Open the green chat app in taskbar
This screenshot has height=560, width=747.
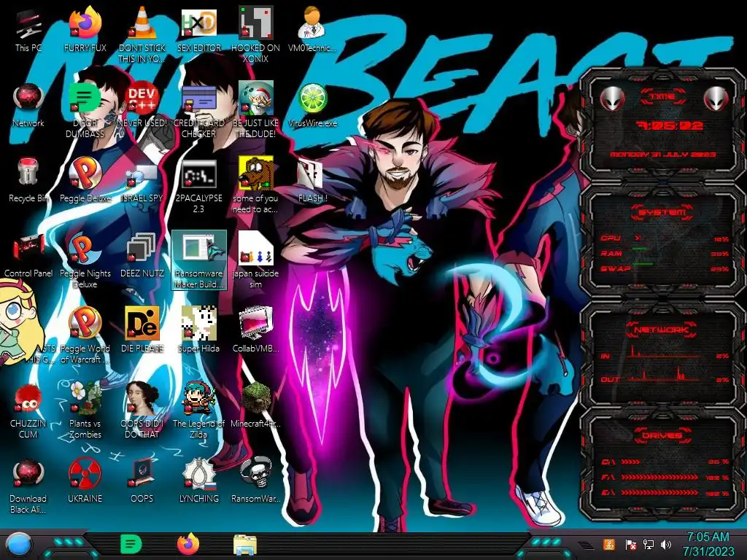(x=131, y=544)
